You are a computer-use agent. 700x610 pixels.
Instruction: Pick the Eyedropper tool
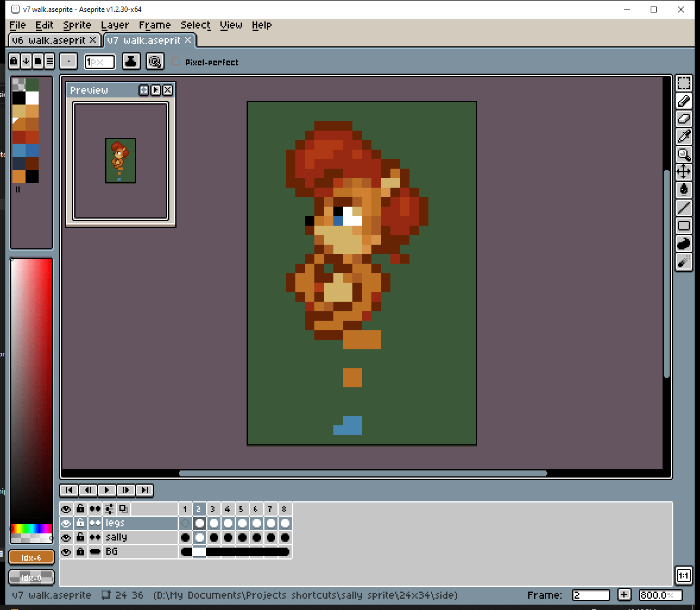pos(684,137)
